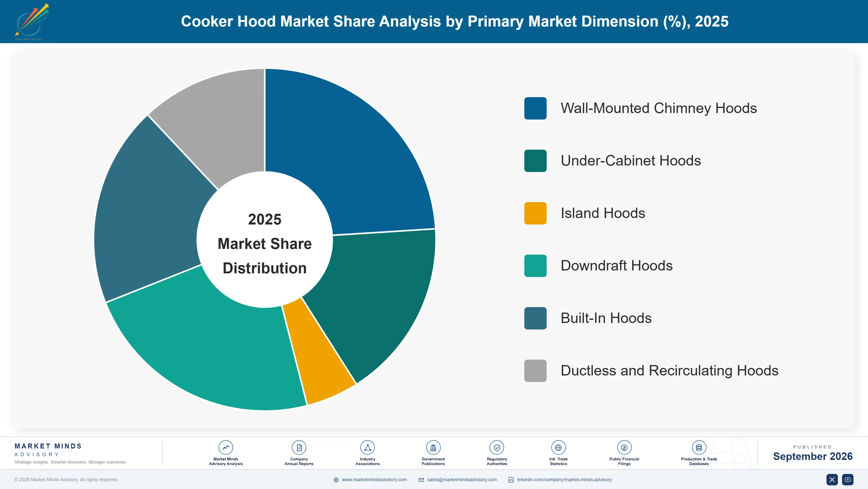Click the 'Under-Cabinet Hoods' legend label

pos(630,161)
